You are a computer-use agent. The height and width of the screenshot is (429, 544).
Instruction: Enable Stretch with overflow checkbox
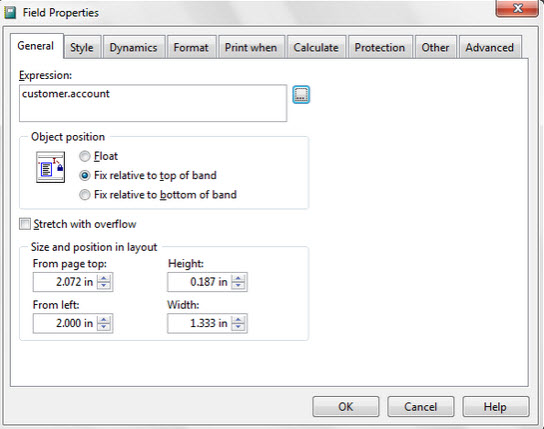[x=25, y=224]
